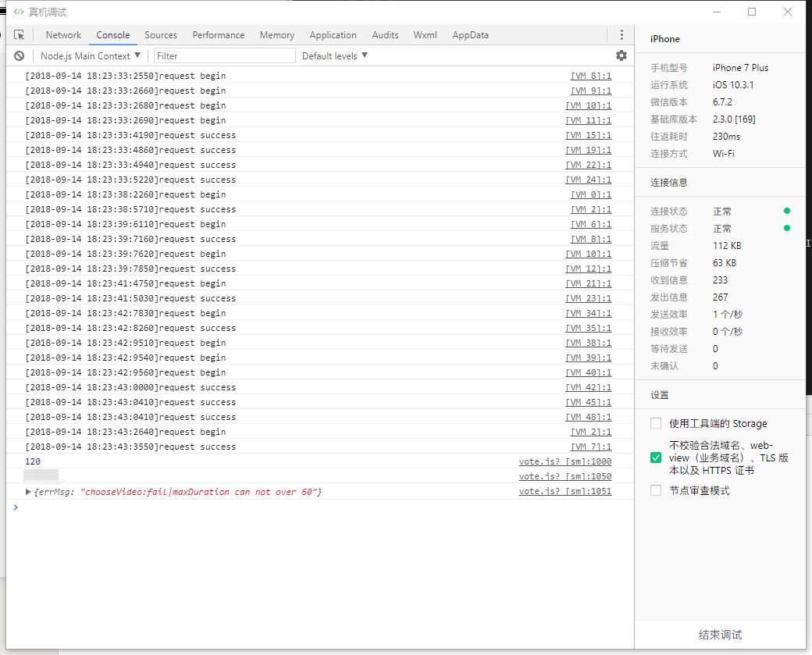This screenshot has width=812, height=655.
Task: Select the element inspector arrow icon
Action: click(20, 34)
